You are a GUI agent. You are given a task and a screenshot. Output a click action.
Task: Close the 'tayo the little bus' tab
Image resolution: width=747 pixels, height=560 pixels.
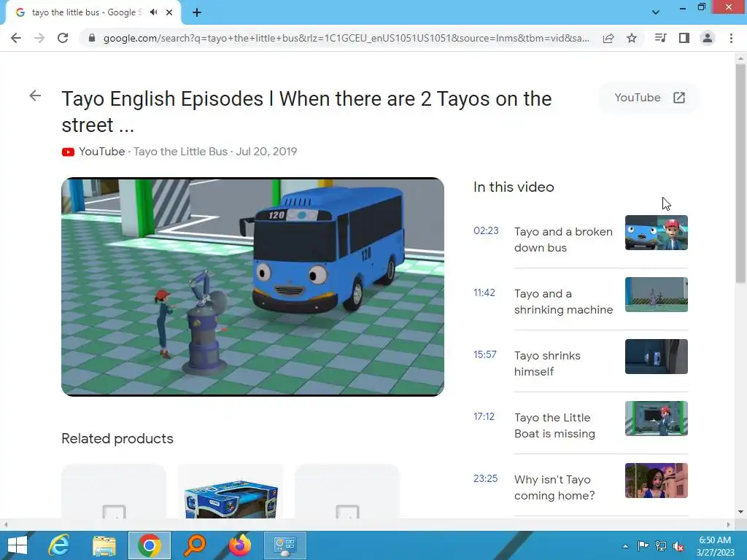click(169, 12)
